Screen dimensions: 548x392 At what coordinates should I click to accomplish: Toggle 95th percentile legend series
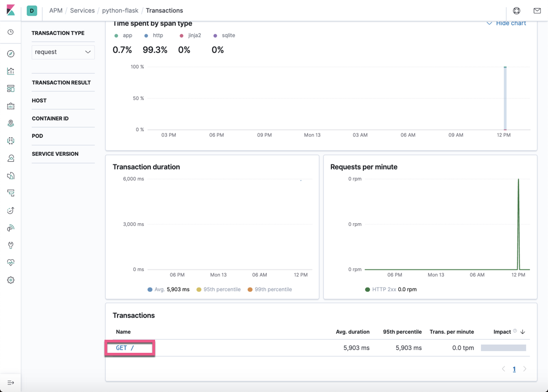coord(218,290)
